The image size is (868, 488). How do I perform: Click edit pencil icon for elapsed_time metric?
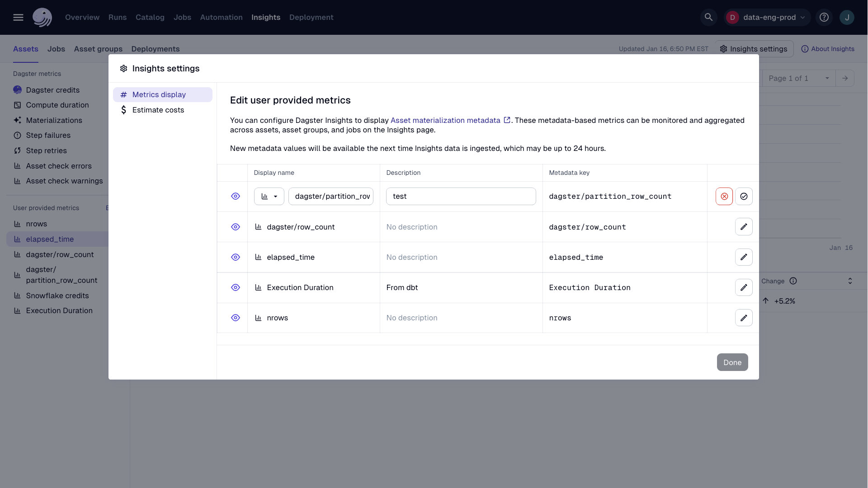pos(743,257)
